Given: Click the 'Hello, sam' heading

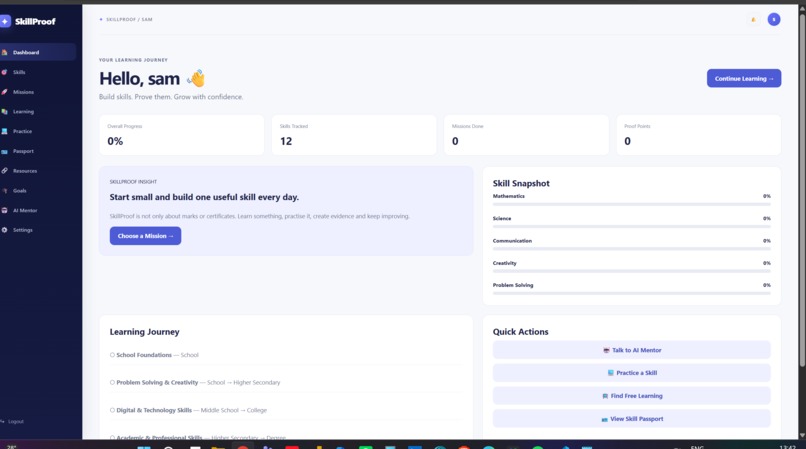Looking at the screenshot, I should click(152, 79).
